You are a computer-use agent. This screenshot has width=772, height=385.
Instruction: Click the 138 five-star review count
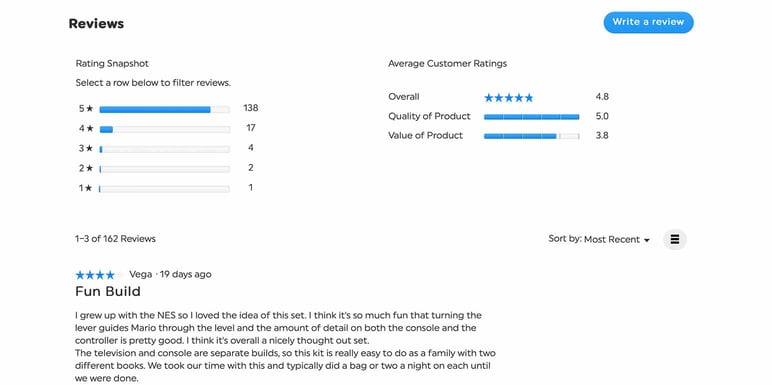coord(251,108)
